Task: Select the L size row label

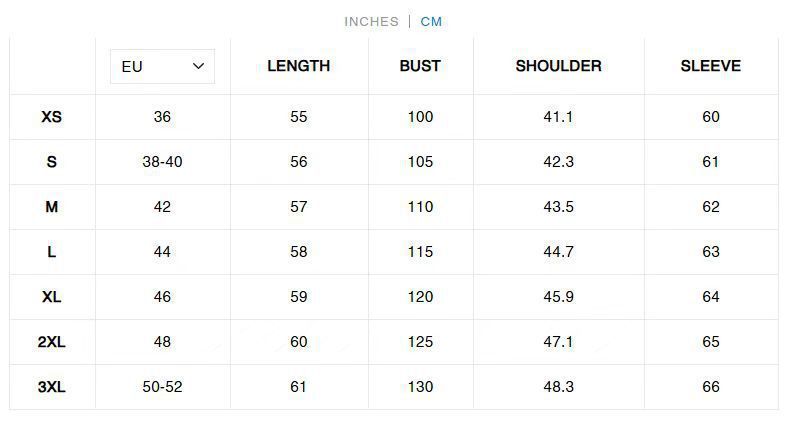Action: 52,252
